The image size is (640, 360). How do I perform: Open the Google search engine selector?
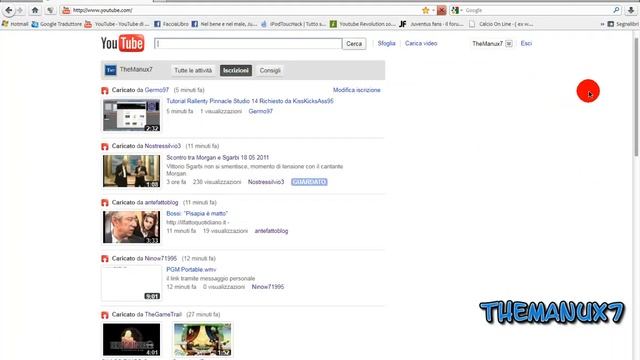(457, 10)
